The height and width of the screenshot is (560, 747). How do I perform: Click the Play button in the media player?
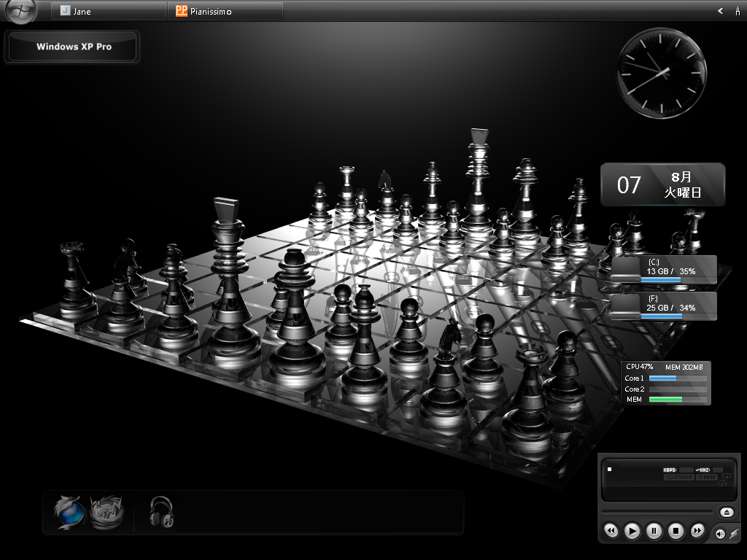[x=632, y=531]
